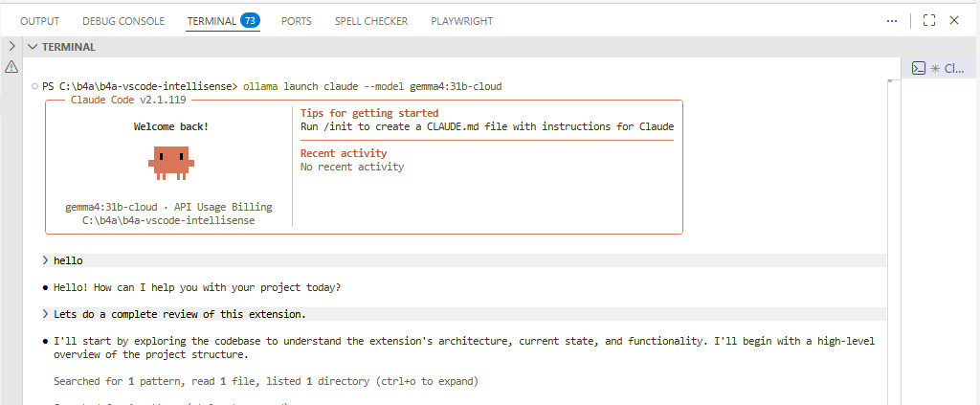
Task: Click the 'hello' prompt line
Action: [x=464, y=260]
